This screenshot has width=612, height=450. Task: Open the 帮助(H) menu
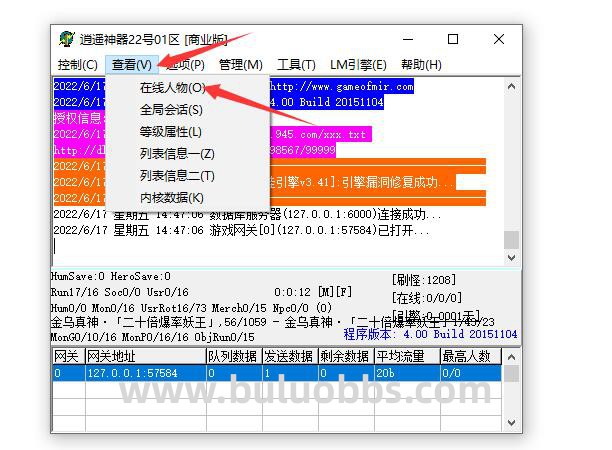(421, 65)
